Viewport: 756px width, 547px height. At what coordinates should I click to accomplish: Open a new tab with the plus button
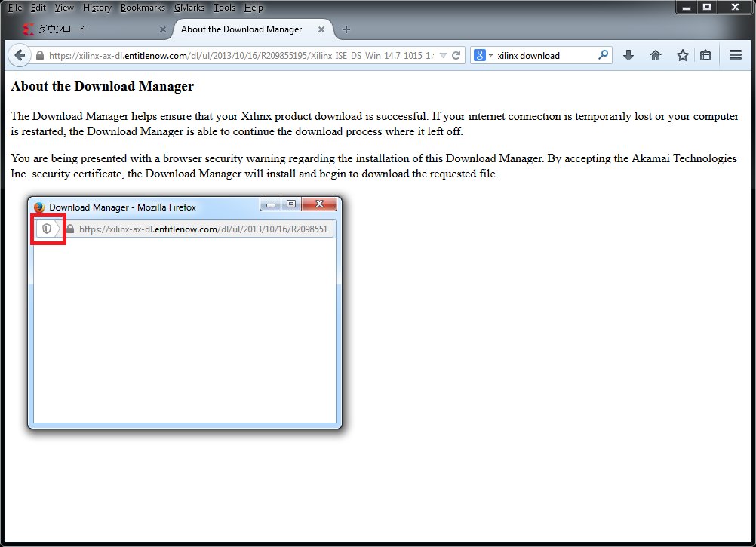[346, 29]
